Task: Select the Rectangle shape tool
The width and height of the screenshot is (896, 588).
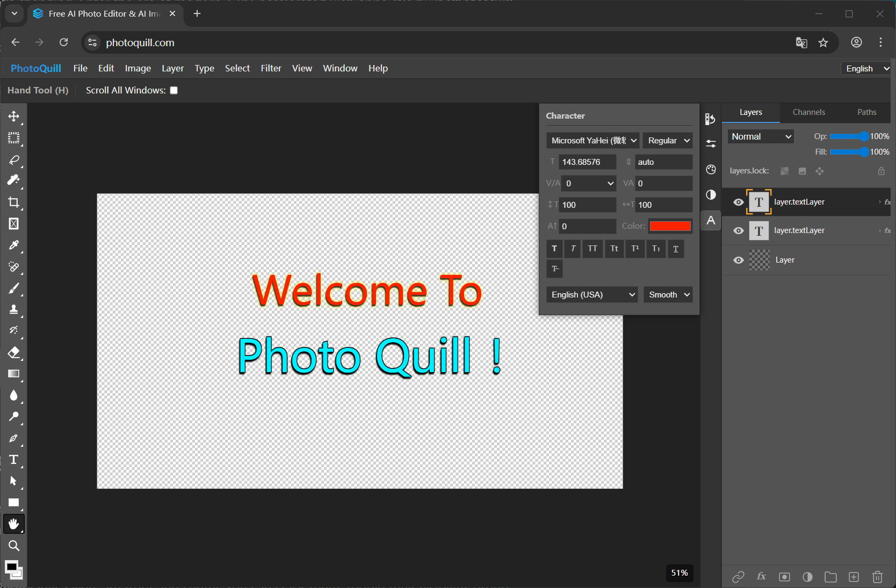Action: click(14, 503)
